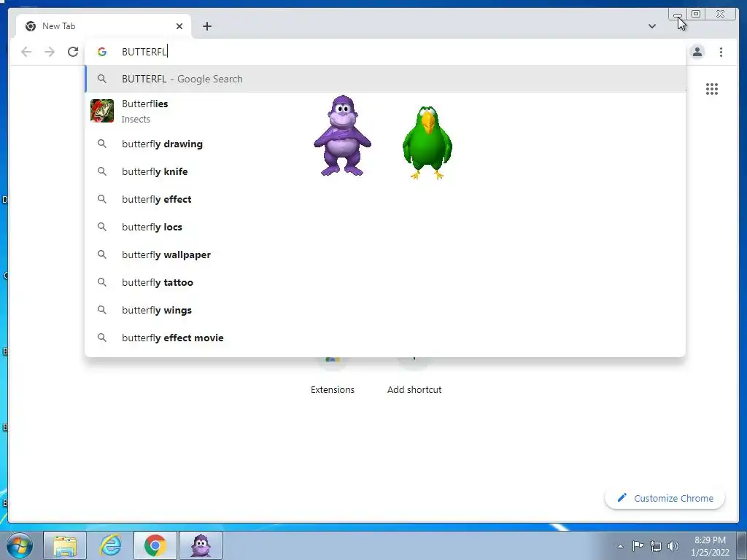Minimize the Chrome window
The height and width of the screenshot is (560, 747).
pos(677,15)
